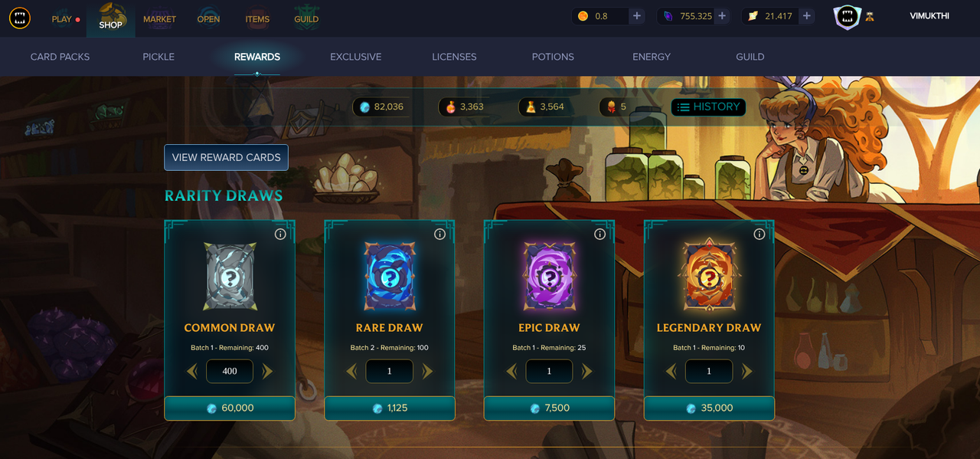Open the player avatar profile icon
The width and height of the screenshot is (980, 459).
pos(847,17)
